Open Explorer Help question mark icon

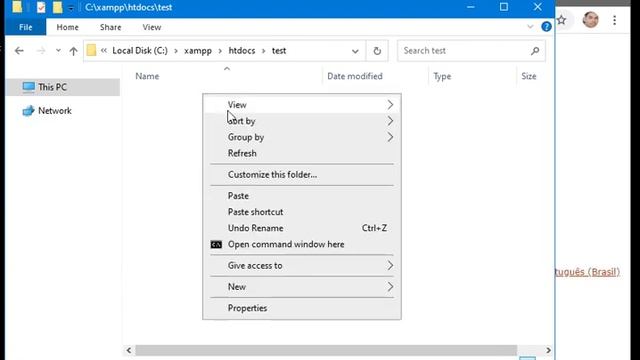pyautogui.click(x=546, y=27)
